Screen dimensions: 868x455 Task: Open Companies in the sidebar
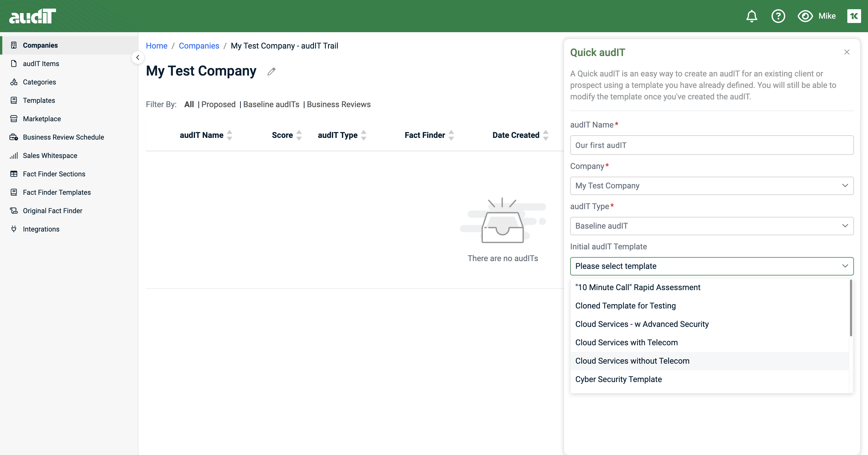(x=69, y=45)
